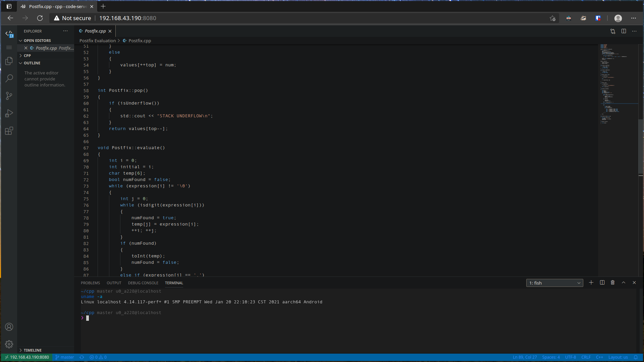Change end of line sequence CRLF
The width and height of the screenshot is (644, 362).
(x=586, y=357)
